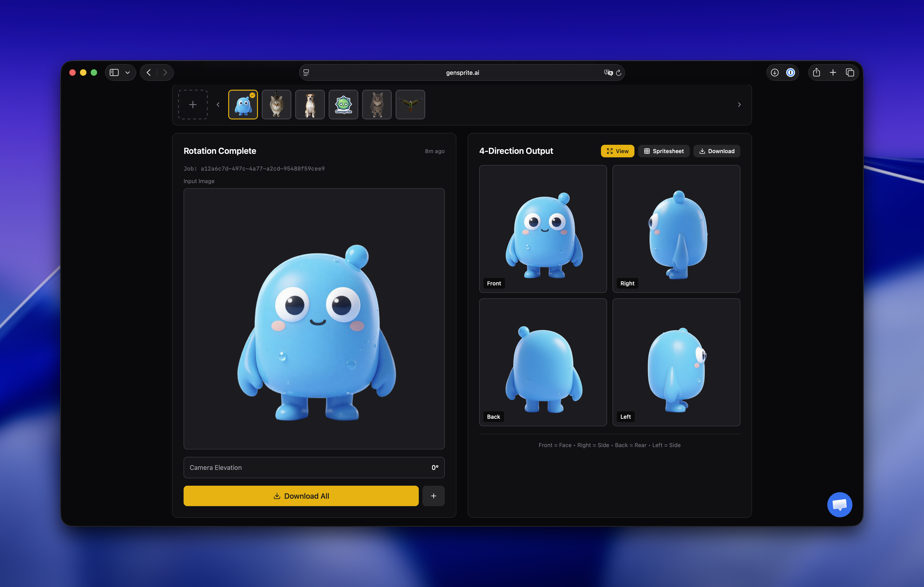Toggle the Safari sidebar

coord(114,72)
